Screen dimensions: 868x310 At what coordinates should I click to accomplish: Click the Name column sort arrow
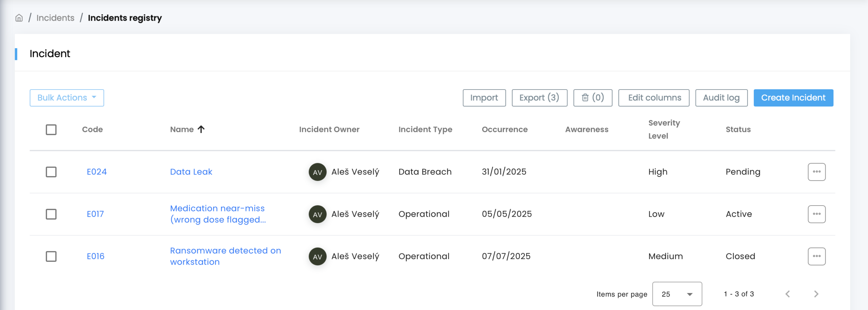[201, 129]
